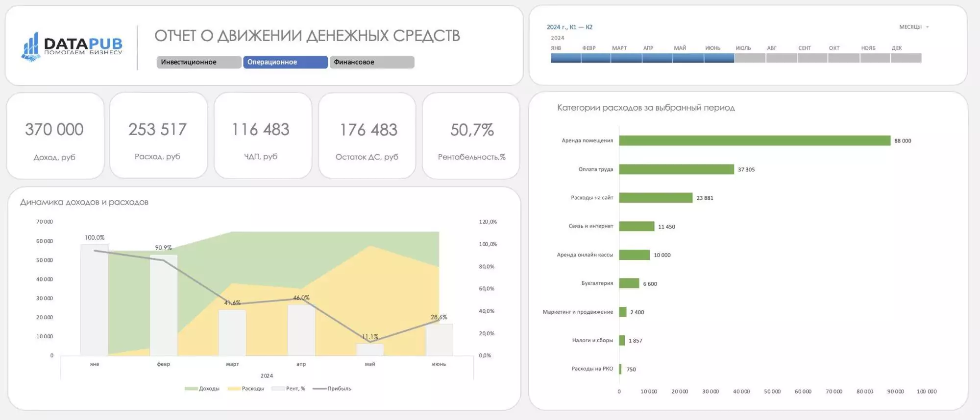Click the июнь axis label
The image size is (980, 420).
coord(439,364)
